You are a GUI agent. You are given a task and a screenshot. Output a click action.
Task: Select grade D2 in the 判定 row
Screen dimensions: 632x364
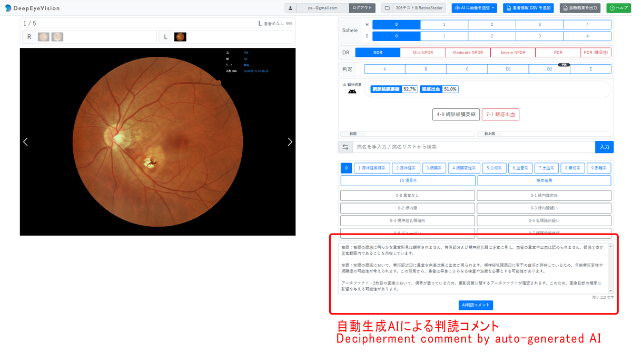pos(549,68)
